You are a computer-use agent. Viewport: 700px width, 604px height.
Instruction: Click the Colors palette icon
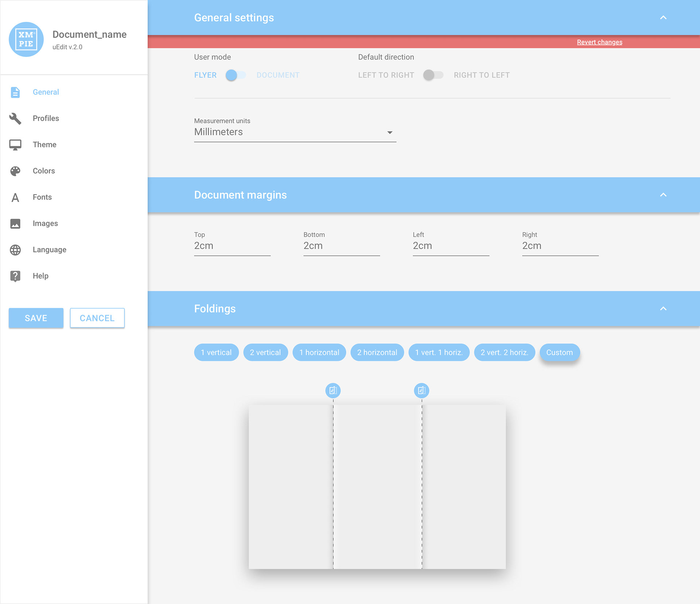pyautogui.click(x=15, y=171)
